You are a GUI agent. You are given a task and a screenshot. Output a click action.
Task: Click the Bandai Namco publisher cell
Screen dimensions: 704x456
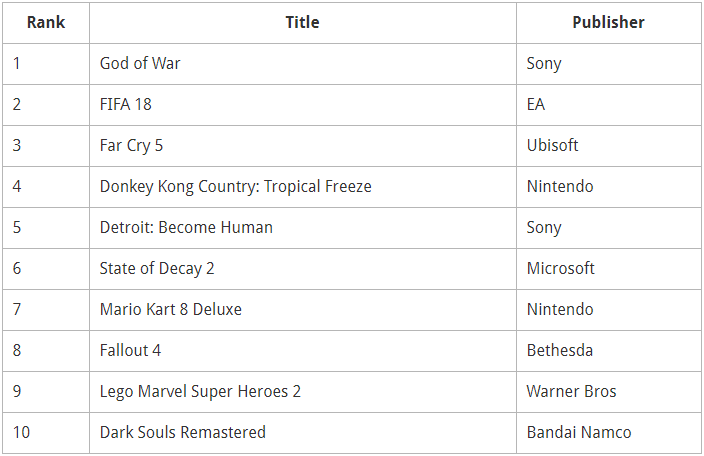[608, 433]
